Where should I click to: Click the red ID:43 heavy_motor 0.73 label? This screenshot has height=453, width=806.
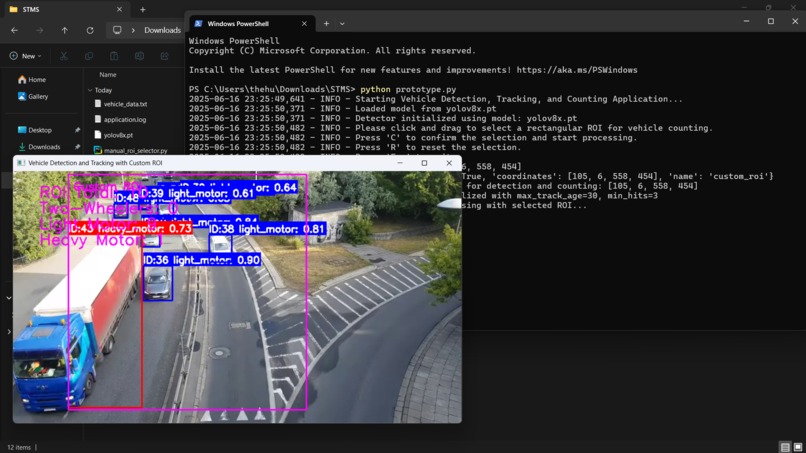tap(131, 228)
